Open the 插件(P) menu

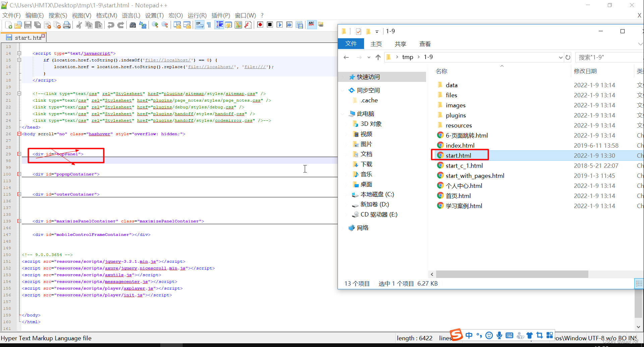tap(221, 15)
